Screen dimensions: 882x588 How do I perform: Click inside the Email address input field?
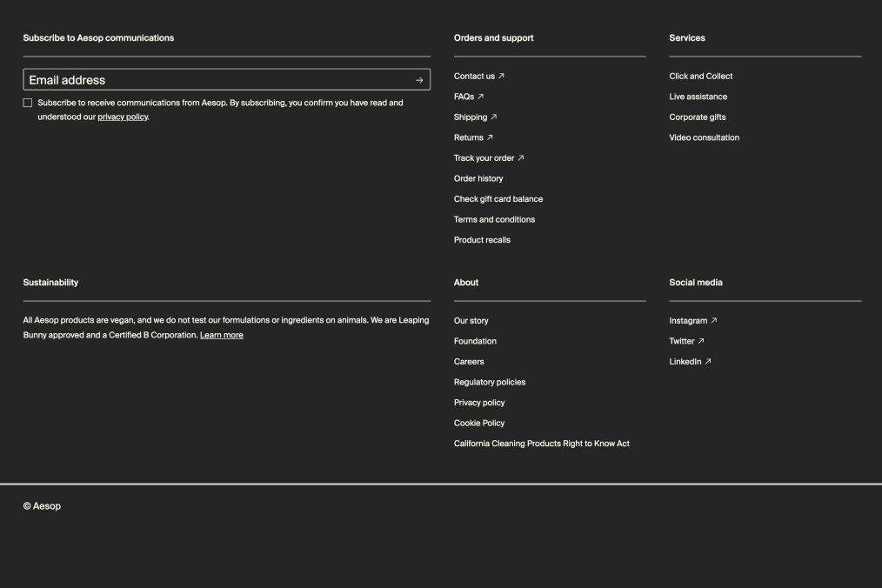click(174, 78)
